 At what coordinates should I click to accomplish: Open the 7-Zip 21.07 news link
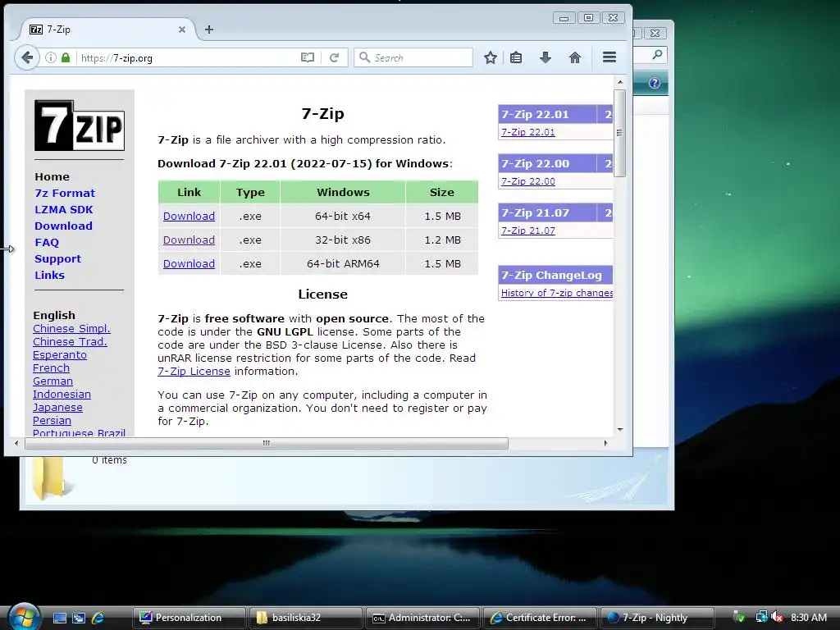tap(527, 231)
